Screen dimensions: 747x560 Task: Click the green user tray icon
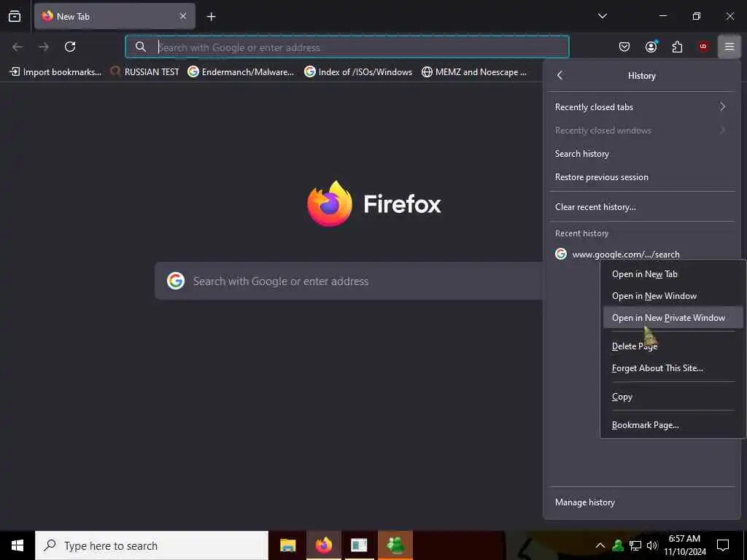[618, 545]
